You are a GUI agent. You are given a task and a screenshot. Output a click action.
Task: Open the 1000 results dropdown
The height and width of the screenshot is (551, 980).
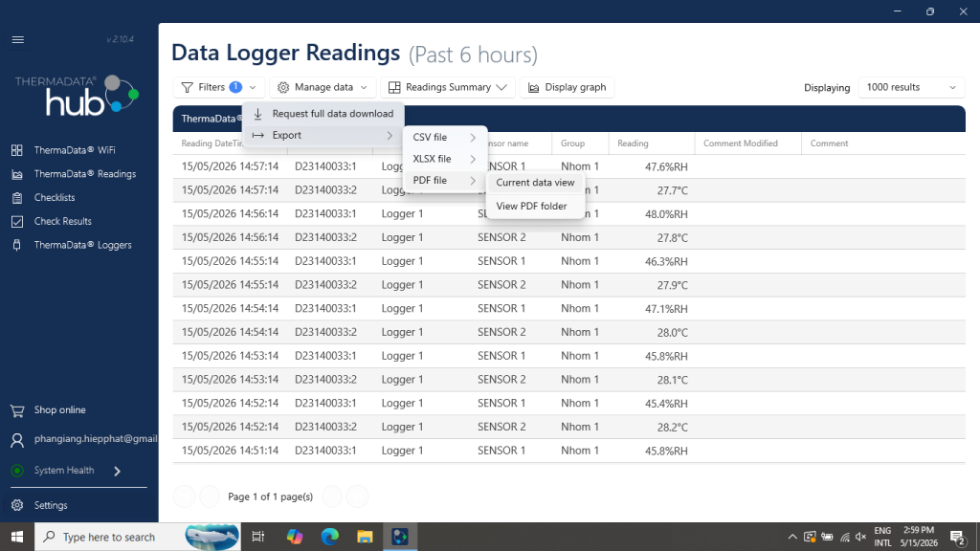tap(911, 87)
